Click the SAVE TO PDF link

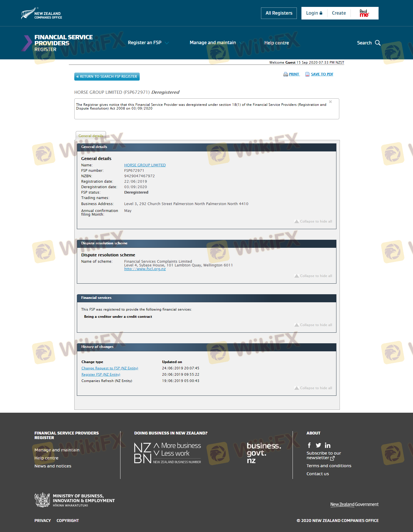click(322, 74)
